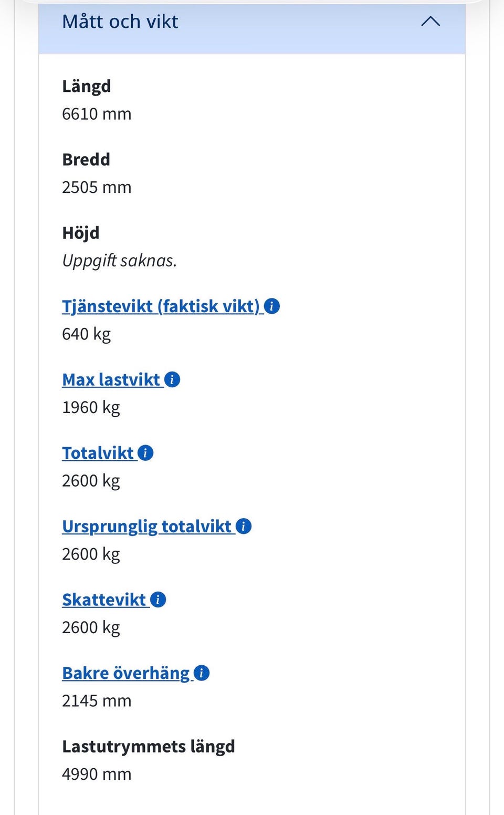Collapse the section using the chevron arrow
This screenshot has height=815, width=504.
click(x=430, y=22)
